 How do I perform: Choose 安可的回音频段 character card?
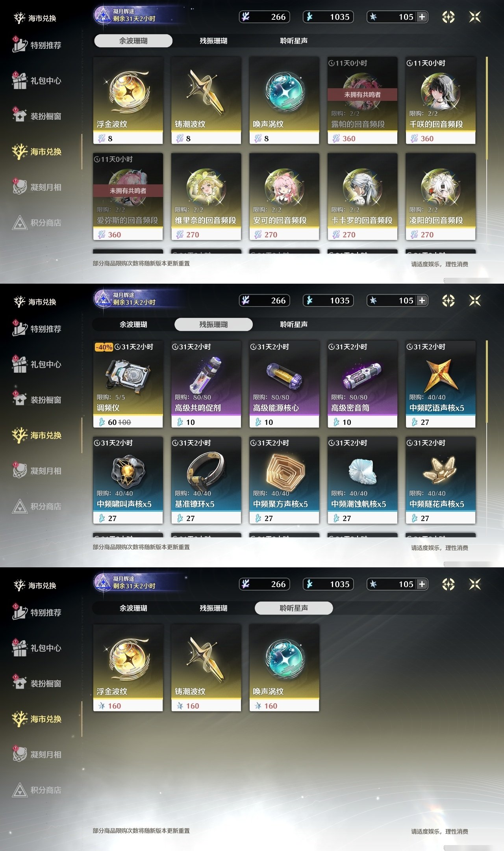click(x=284, y=197)
